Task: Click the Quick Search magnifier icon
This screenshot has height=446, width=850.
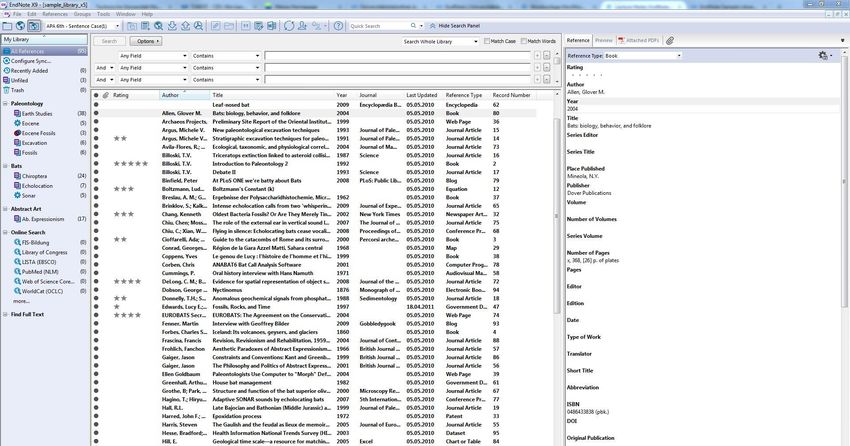Action: coord(414,26)
